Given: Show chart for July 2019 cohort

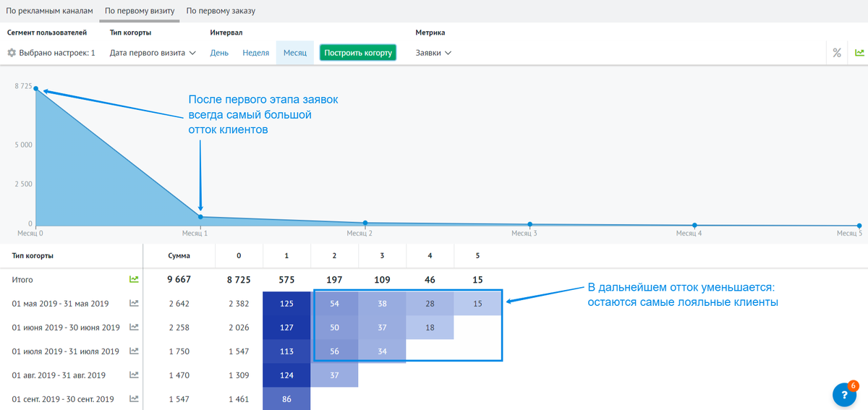Looking at the screenshot, I should point(134,351).
